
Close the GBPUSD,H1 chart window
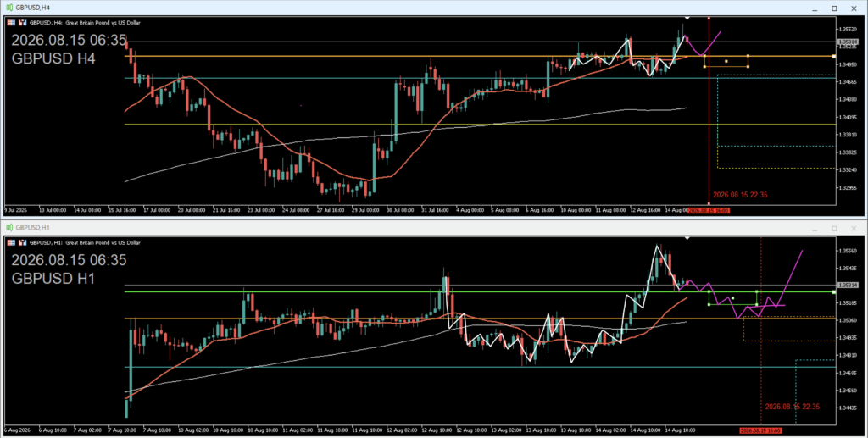(854, 229)
